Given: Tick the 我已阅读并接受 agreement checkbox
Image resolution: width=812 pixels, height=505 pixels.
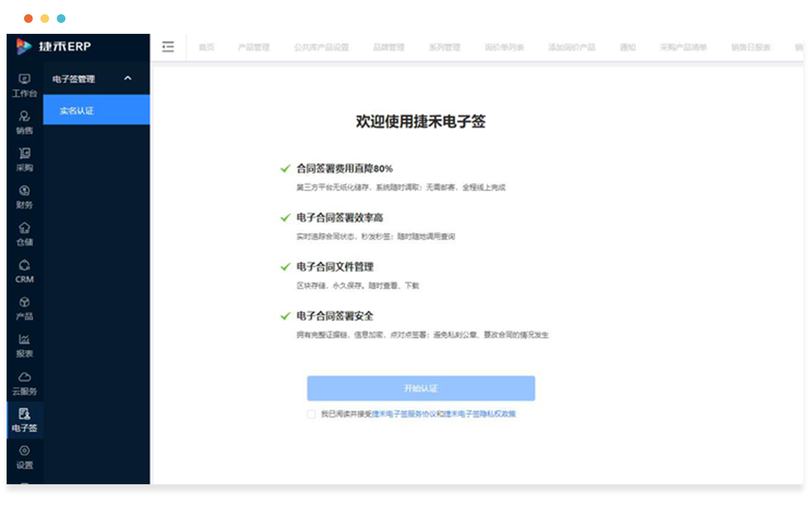Looking at the screenshot, I should coord(311,414).
